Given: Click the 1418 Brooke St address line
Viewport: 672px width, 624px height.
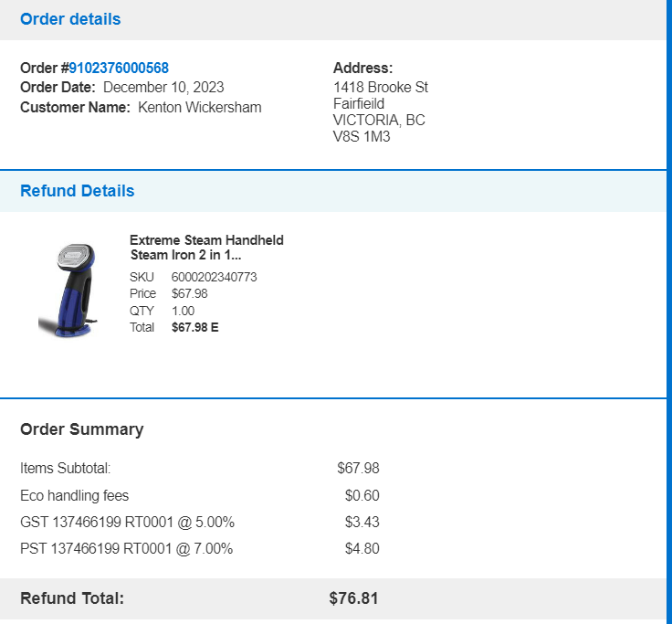Looking at the screenshot, I should [x=381, y=87].
